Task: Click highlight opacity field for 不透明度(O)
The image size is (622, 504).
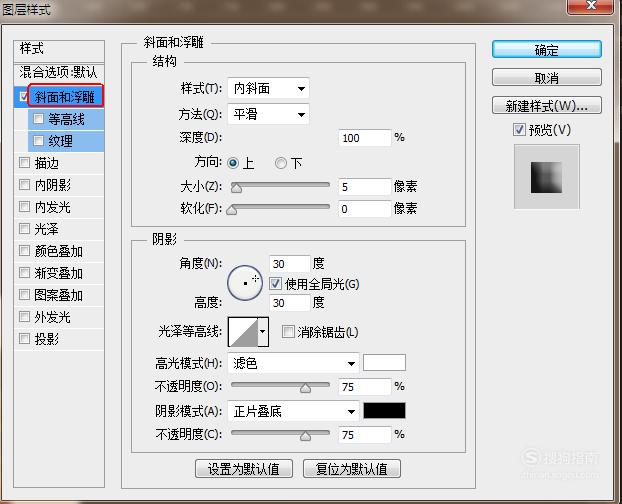Action: 365,387
